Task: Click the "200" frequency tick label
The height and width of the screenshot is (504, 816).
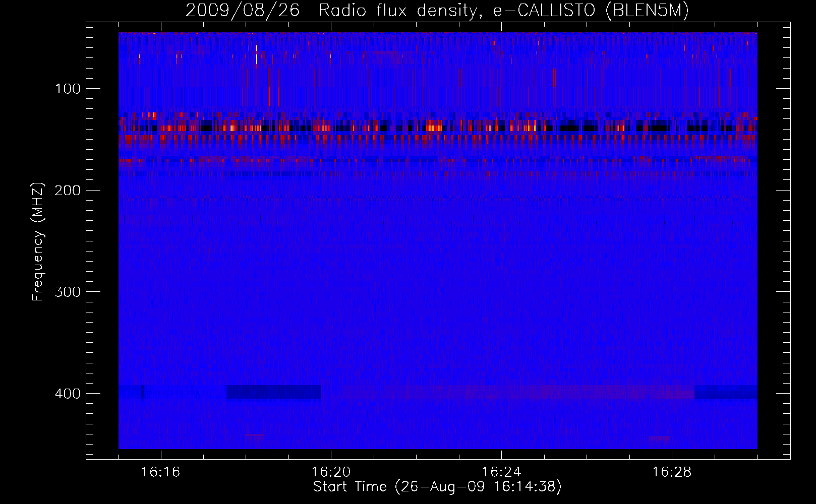Action: [68, 191]
